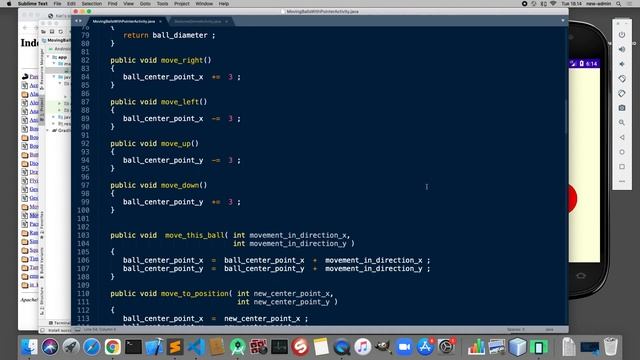The width and height of the screenshot is (640, 360).
Task: Open the Goto menu
Action: pyautogui.click(x=145, y=4)
